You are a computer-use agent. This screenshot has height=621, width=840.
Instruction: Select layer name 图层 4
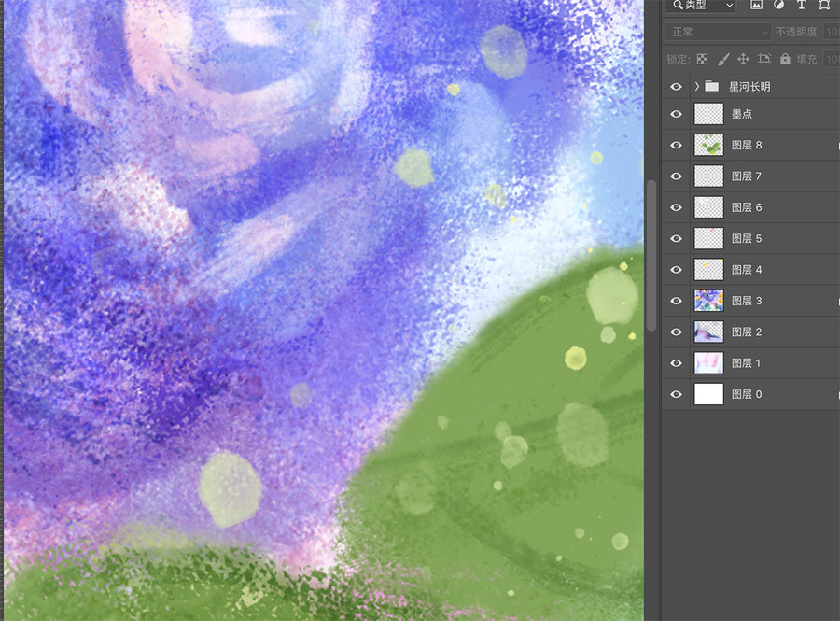pos(747,269)
